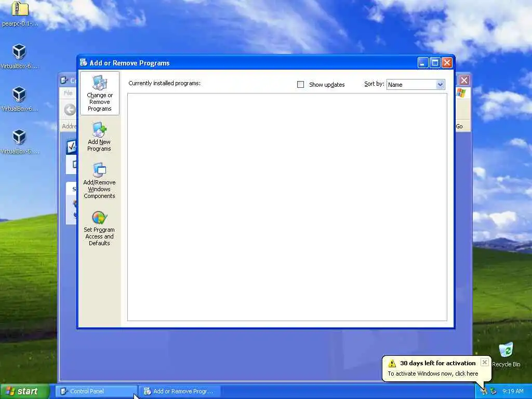Screen dimensions: 532x399
Task: Close the Control Panel window behind
Action: click(x=464, y=81)
